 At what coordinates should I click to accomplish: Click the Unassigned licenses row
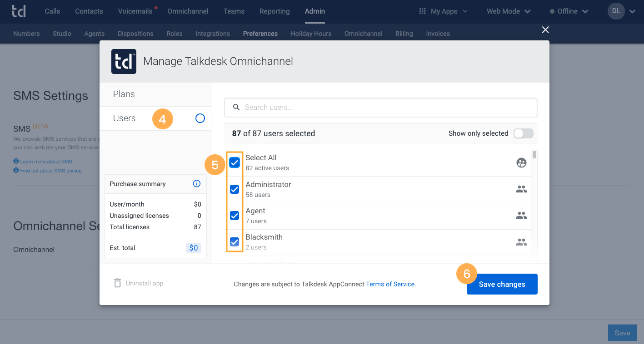coord(155,216)
